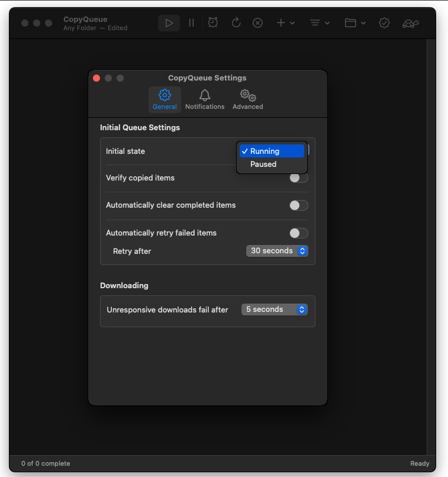The image size is (448, 477).
Task: Click the Pause queue icon
Action: coord(191,23)
